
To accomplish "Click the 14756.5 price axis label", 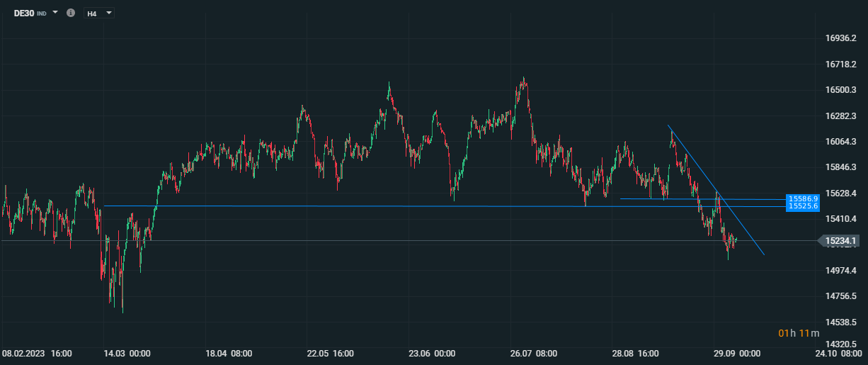I will (x=840, y=296).
